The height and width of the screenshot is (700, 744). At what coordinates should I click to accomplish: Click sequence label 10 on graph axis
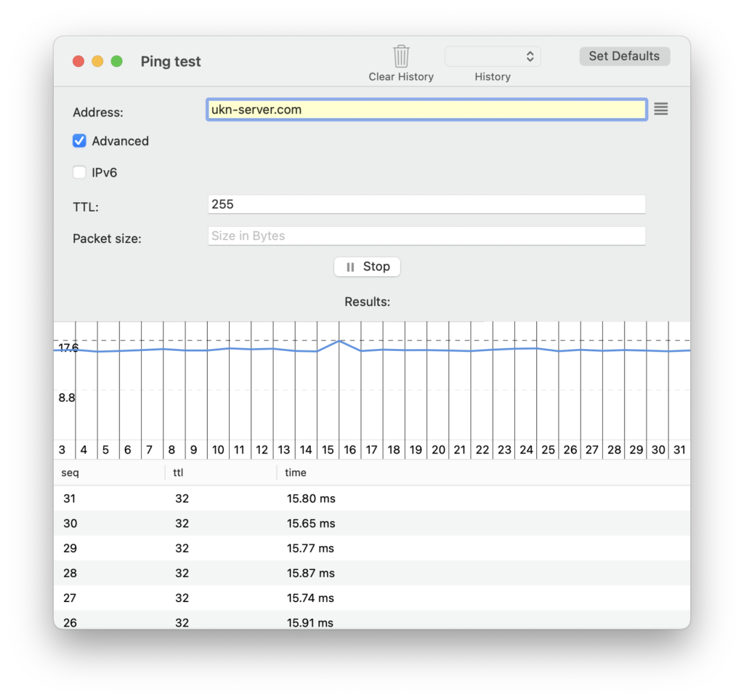[218, 450]
